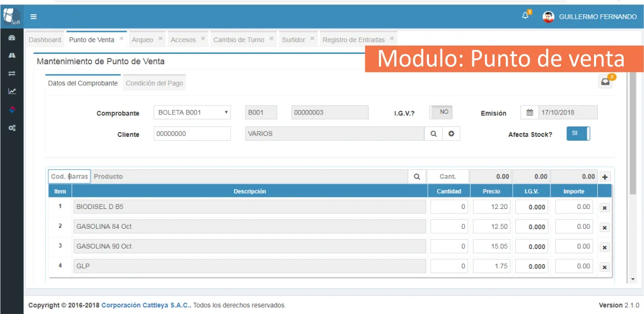Screen dimensions: 644x314
Task: Toggle the Afecta Stock switch
Action: 578,134
